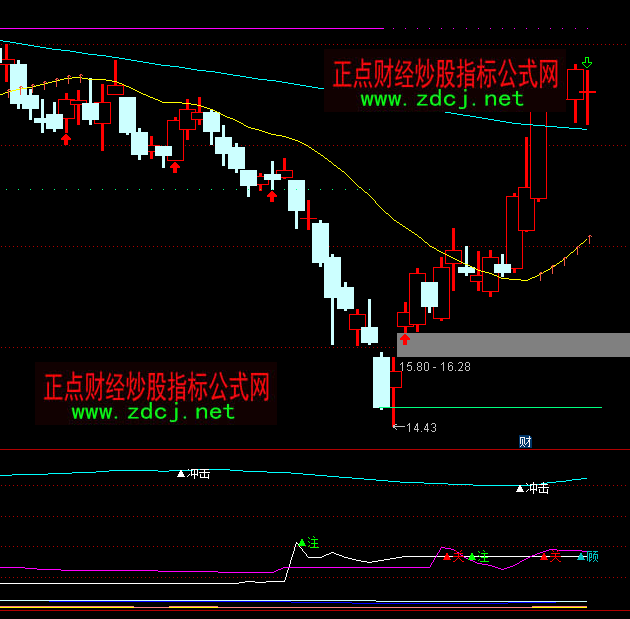Image resolution: width=630 pixels, height=619 pixels.
Task: Click the top red 正点财经炒股指标公式网 title
Action: [x=444, y=73]
